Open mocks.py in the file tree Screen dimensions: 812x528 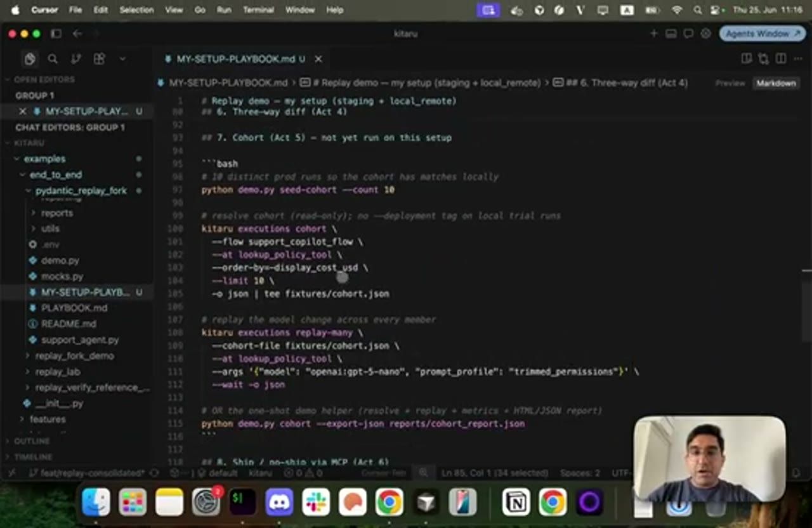[x=62, y=277]
